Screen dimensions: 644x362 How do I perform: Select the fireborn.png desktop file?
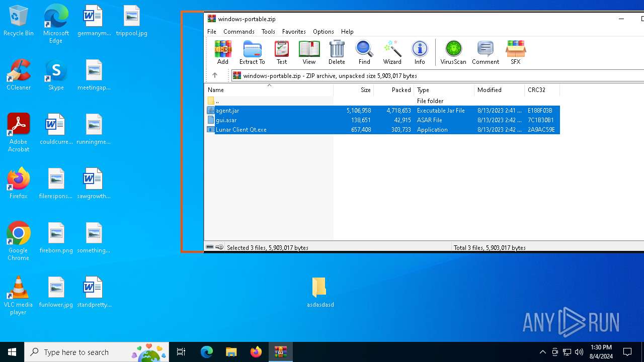[x=56, y=238]
